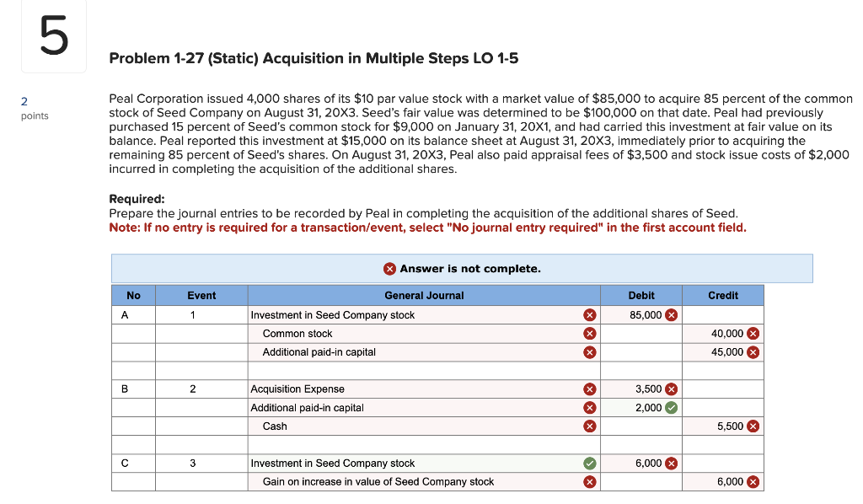The width and height of the screenshot is (863, 504).
Task: Select the Event cell showing 2
Action: [x=201, y=389]
